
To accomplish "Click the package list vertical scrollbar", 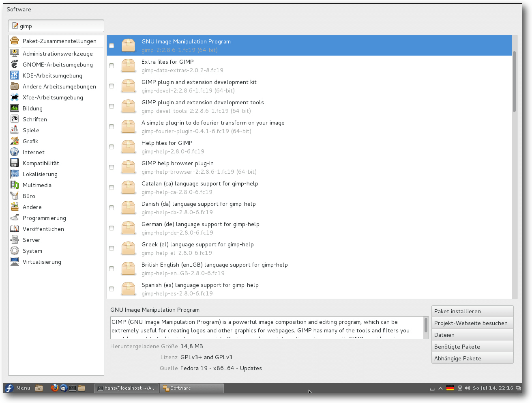I will point(514,81).
